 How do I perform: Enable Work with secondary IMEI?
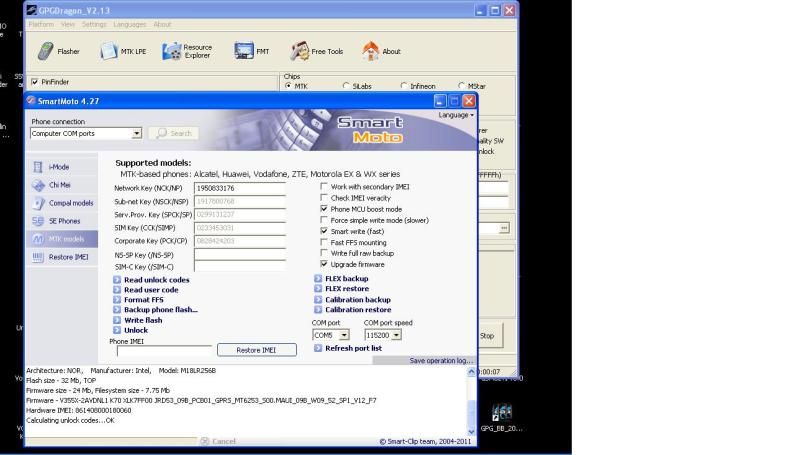(323, 186)
